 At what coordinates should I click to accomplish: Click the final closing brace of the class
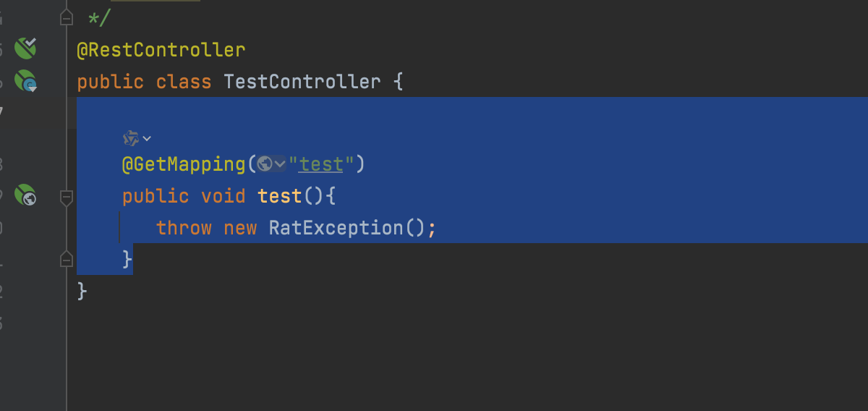(82, 291)
